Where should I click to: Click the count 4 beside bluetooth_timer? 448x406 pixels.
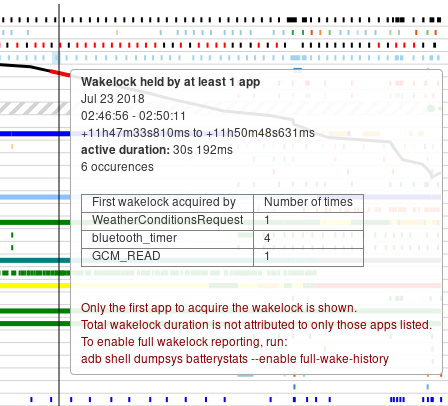click(x=267, y=238)
